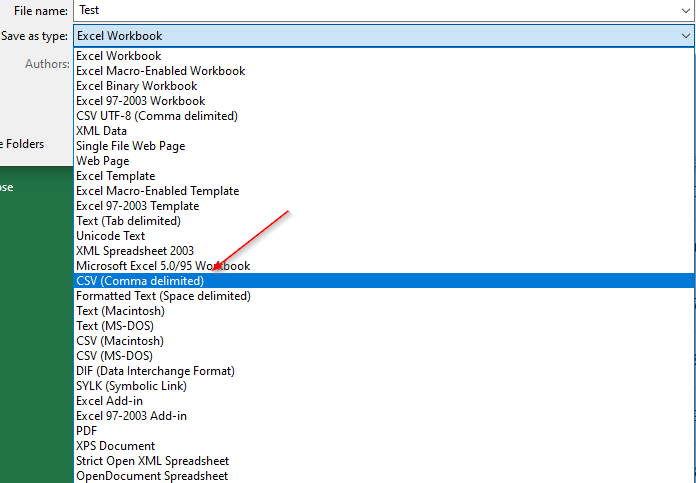
Task: Select the Web Page option in the list
Action: point(384,161)
